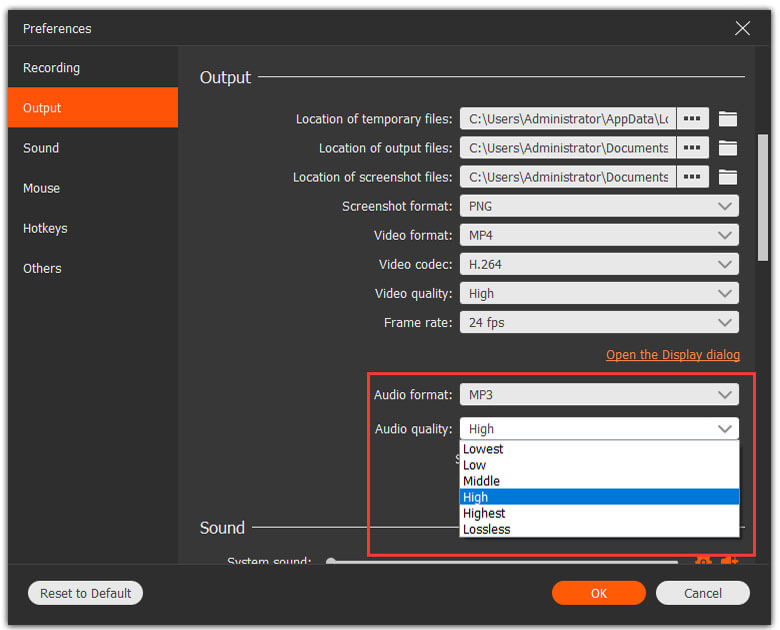Open the Video codec dropdown

point(599,264)
